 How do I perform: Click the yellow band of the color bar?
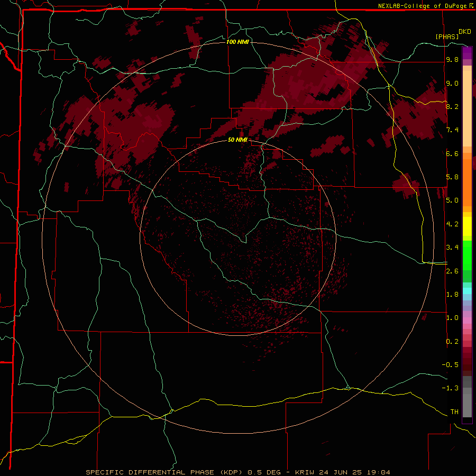tap(467, 226)
